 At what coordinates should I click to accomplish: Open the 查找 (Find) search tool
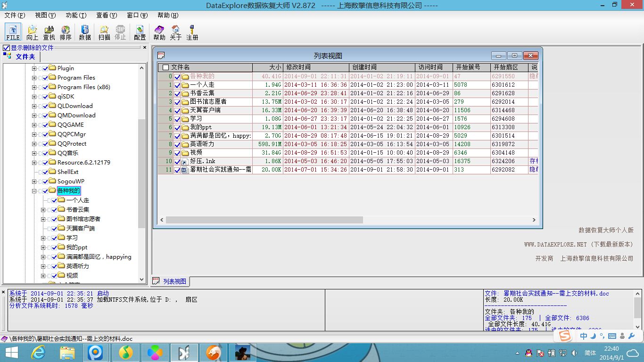pos(49,32)
